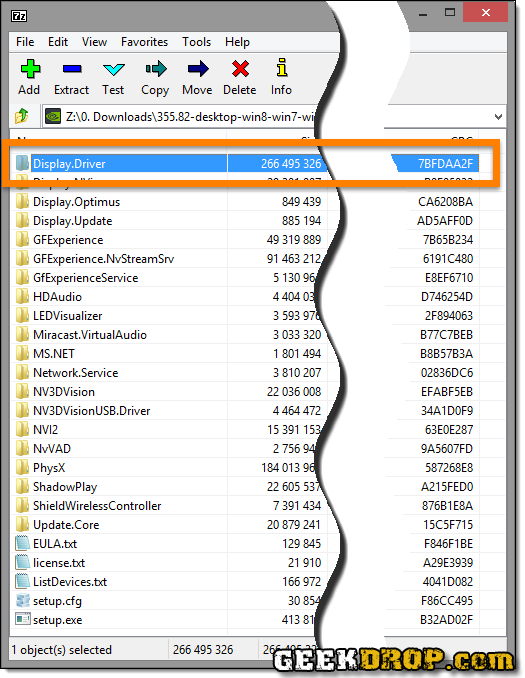525x678 pixels.
Task: Select the license.txt file
Action: (59, 563)
